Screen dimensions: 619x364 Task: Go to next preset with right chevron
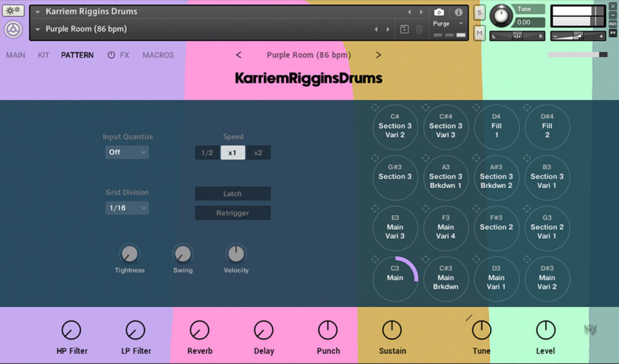pos(378,55)
